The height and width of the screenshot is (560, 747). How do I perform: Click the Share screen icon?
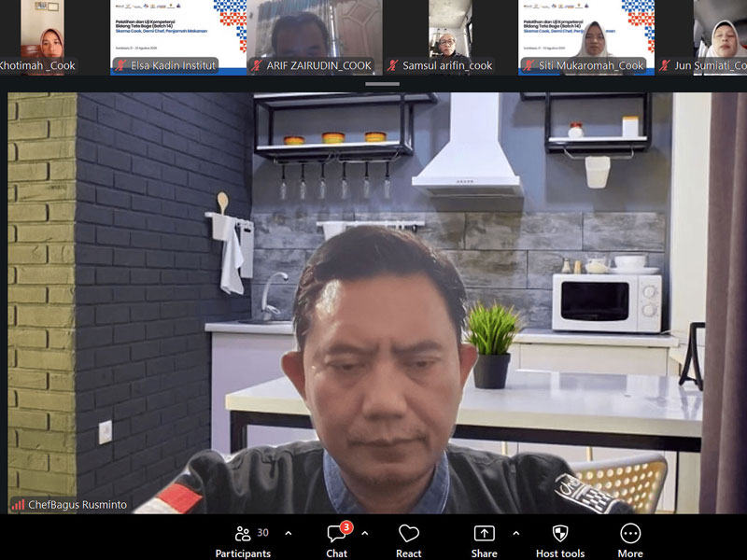[484, 533]
